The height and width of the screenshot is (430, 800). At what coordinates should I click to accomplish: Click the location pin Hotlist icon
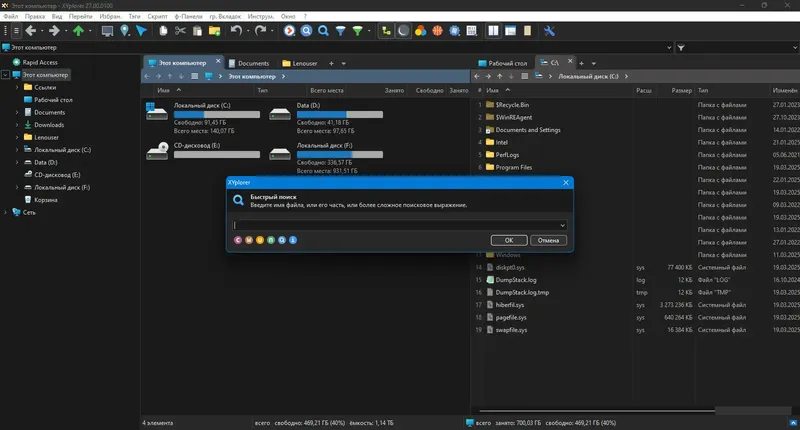pos(124,31)
